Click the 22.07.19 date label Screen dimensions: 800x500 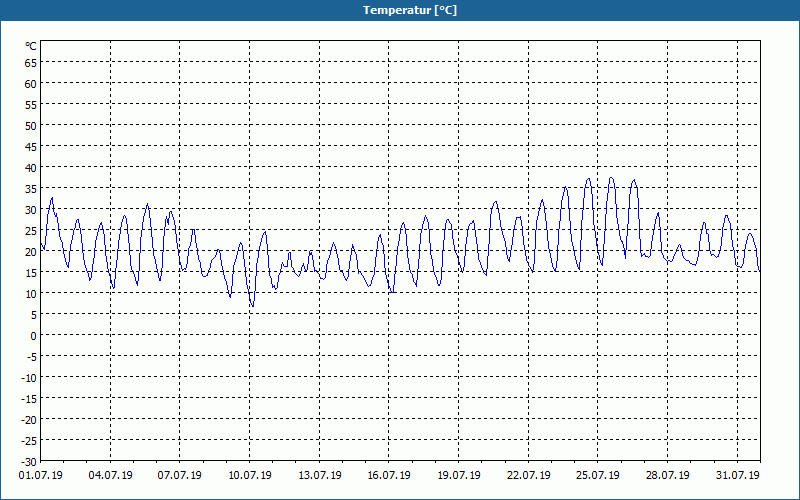tap(529, 476)
